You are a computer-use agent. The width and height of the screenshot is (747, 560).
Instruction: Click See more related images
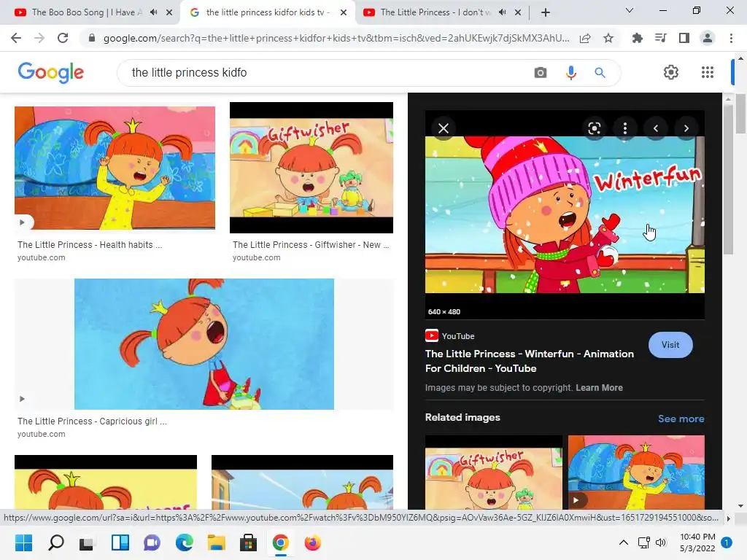pyautogui.click(x=681, y=419)
